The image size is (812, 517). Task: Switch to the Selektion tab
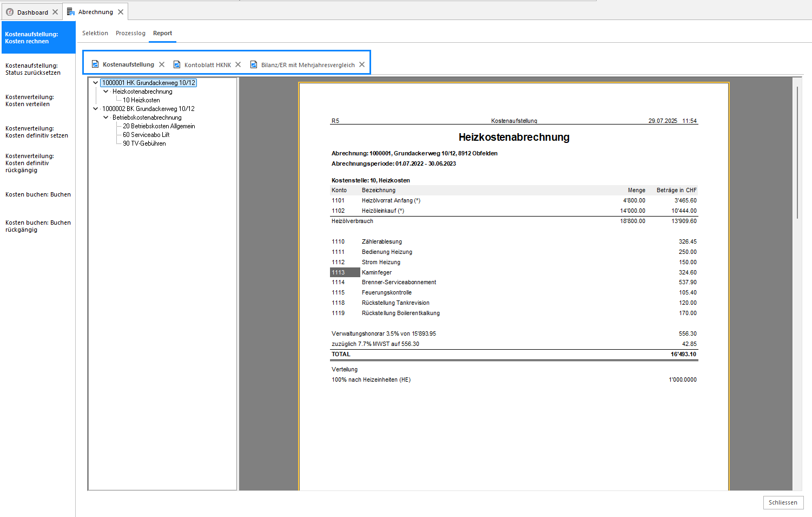95,33
